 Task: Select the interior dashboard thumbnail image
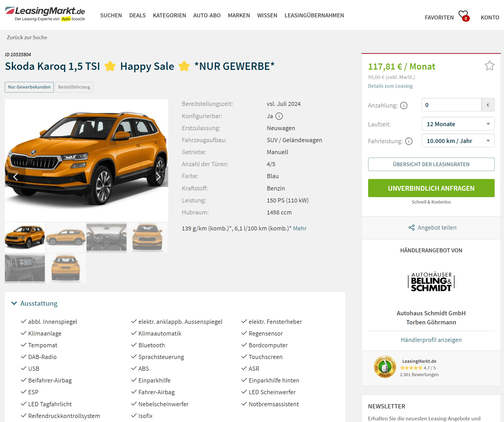coord(107,237)
